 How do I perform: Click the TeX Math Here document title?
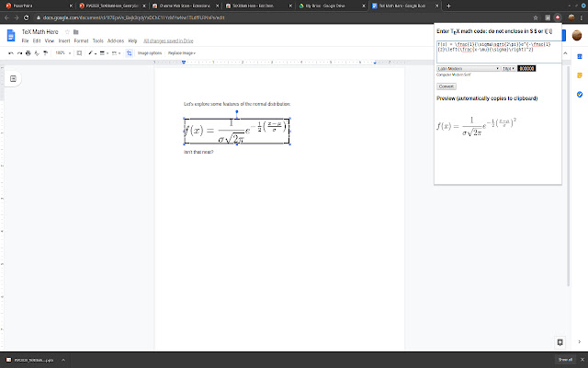tap(40, 32)
